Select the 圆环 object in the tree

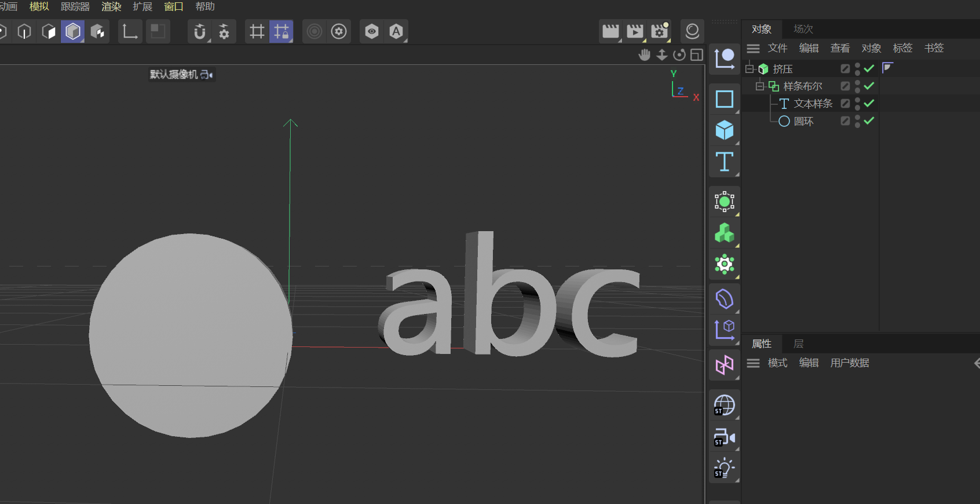803,121
